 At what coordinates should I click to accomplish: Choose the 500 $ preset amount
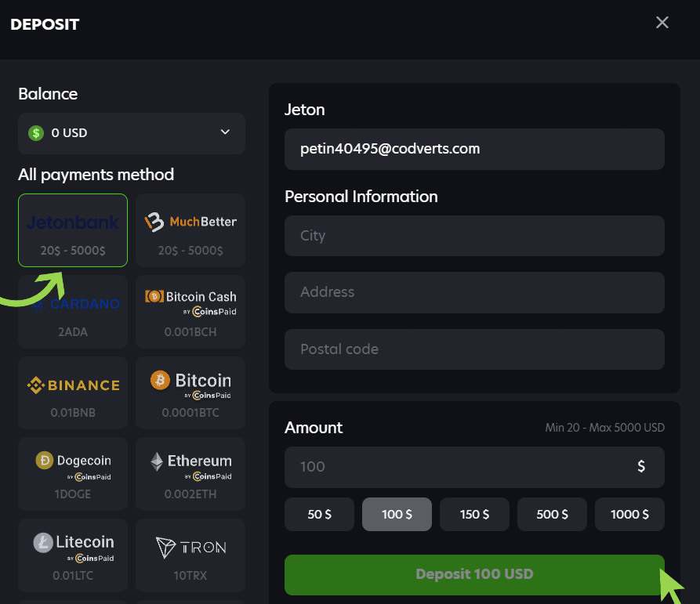click(552, 515)
